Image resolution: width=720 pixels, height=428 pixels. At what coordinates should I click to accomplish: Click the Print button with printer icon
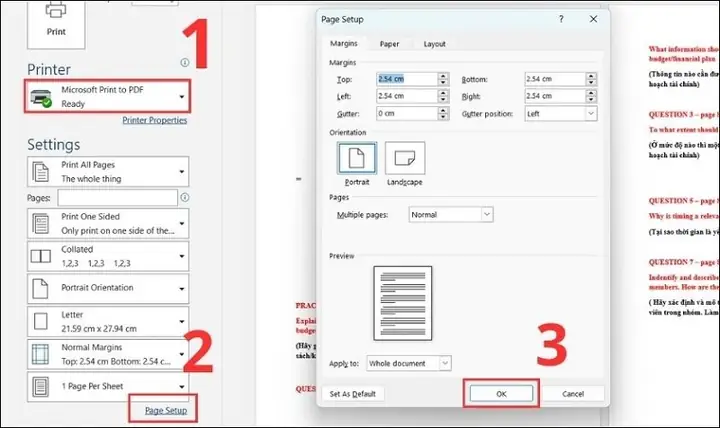click(x=56, y=23)
